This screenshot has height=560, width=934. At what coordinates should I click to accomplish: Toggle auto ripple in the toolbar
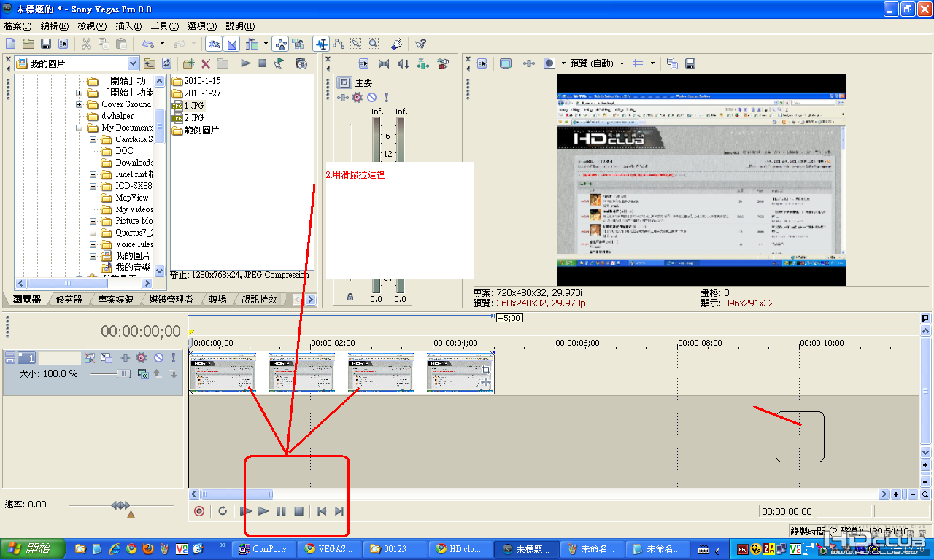pyautogui.click(x=252, y=44)
